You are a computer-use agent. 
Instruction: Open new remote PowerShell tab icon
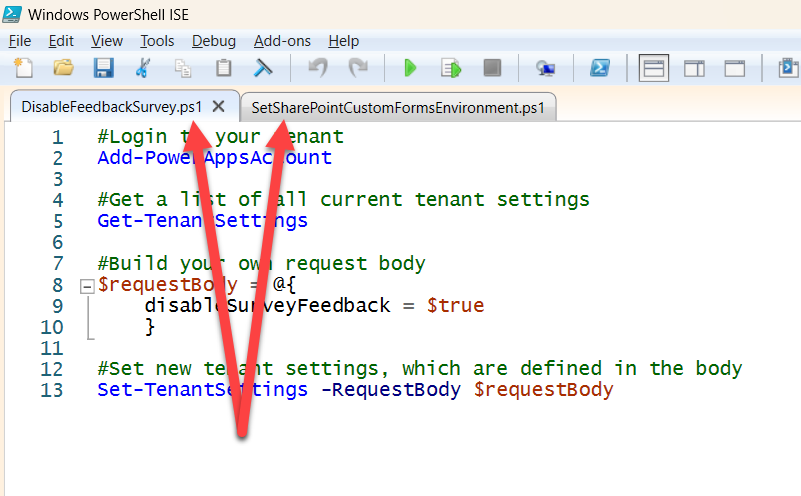tap(546, 68)
